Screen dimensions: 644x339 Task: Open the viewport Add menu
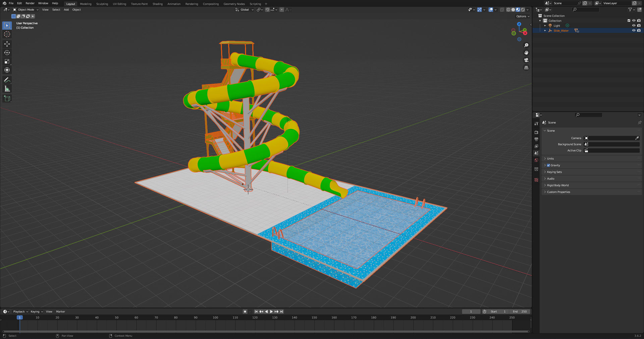tap(66, 10)
